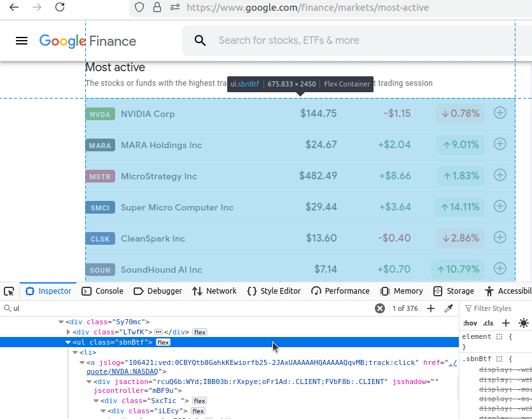The width and height of the screenshot is (532, 419).
Task: Toggle the light color scheme simulation sun icon
Action: point(523,324)
